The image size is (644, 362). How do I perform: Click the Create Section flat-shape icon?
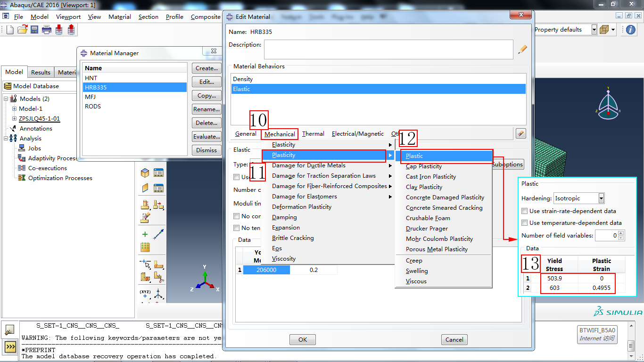click(x=145, y=188)
